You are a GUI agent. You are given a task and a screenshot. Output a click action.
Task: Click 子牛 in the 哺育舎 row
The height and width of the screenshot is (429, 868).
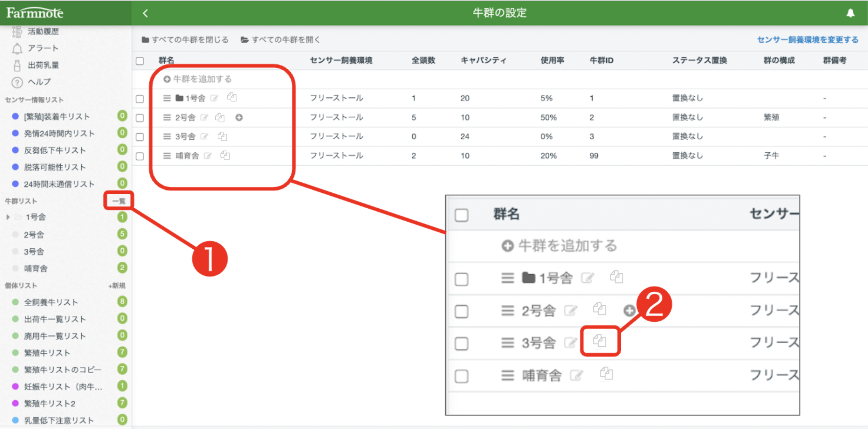(771, 156)
